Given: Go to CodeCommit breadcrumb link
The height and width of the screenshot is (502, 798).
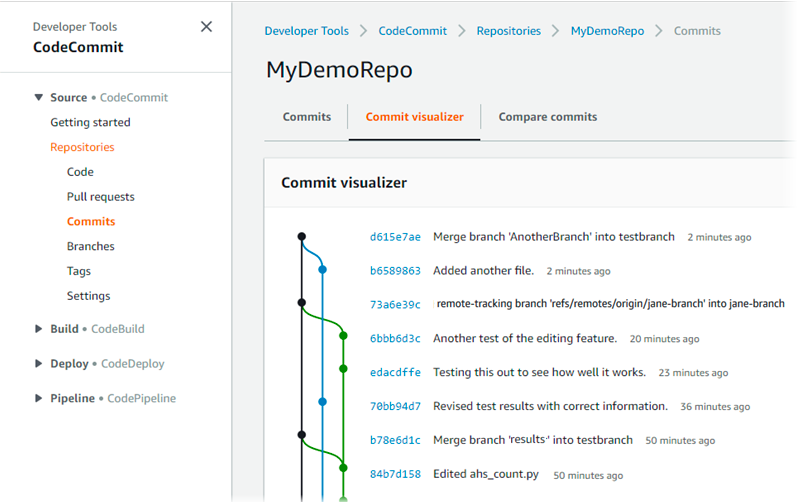Looking at the screenshot, I should 412,31.
